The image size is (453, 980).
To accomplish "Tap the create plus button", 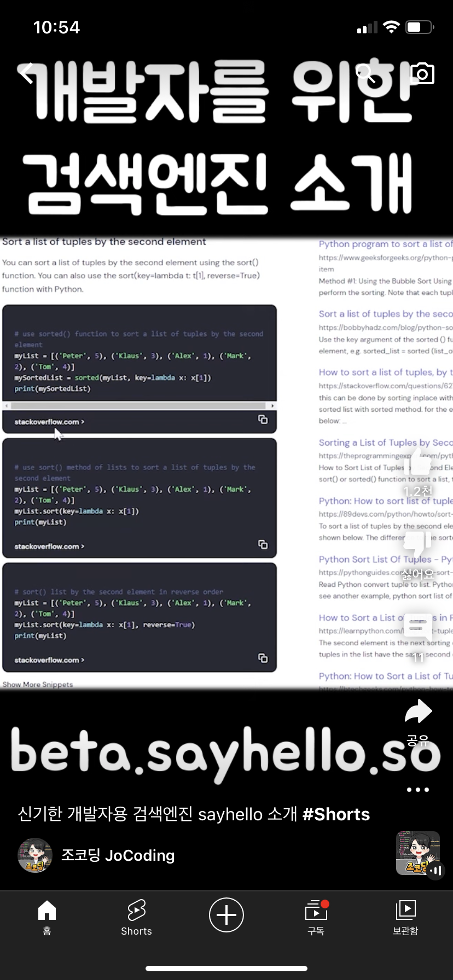I will coord(226,915).
